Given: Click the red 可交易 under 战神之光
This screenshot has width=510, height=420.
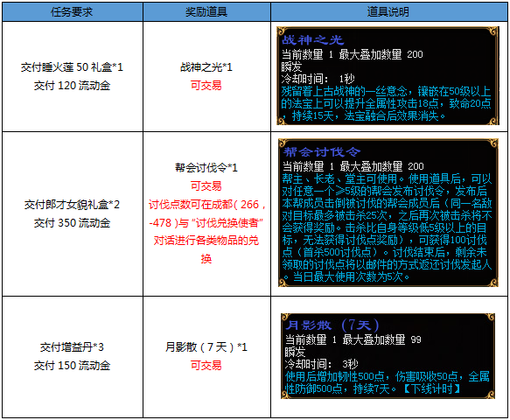Looking at the screenshot, I should tap(206, 86).
